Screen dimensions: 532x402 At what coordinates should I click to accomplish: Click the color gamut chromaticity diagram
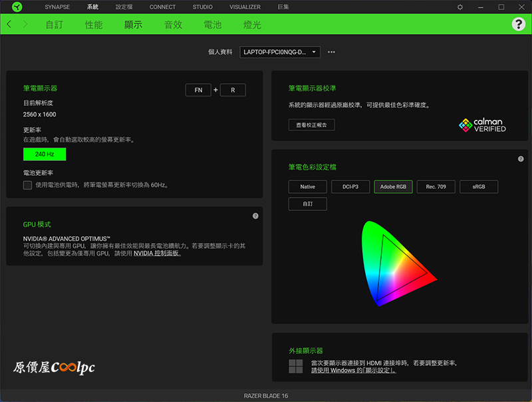click(x=398, y=263)
